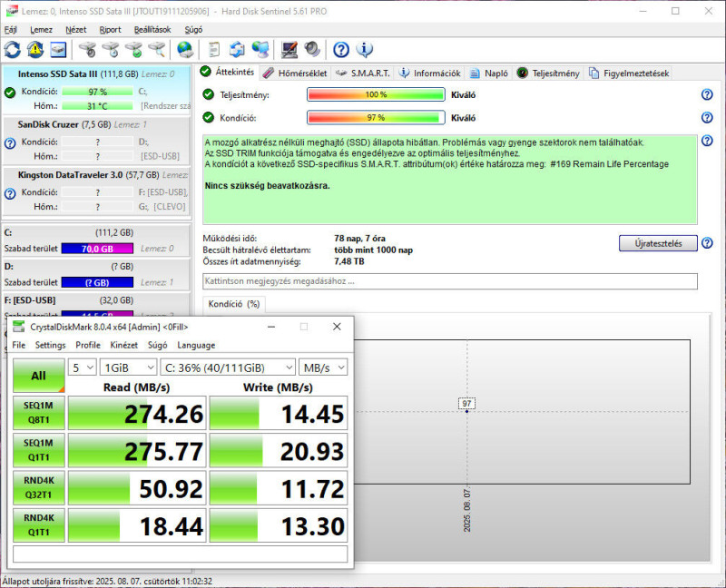Click the green All button in CrystalDiskMark
Screen dimensions: 726x588
click(x=38, y=376)
